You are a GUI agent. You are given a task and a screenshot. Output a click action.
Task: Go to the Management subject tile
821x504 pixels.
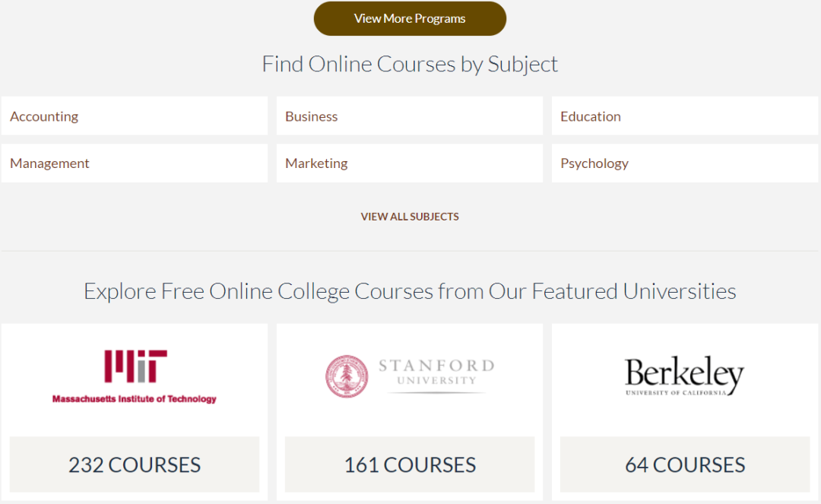pos(135,163)
